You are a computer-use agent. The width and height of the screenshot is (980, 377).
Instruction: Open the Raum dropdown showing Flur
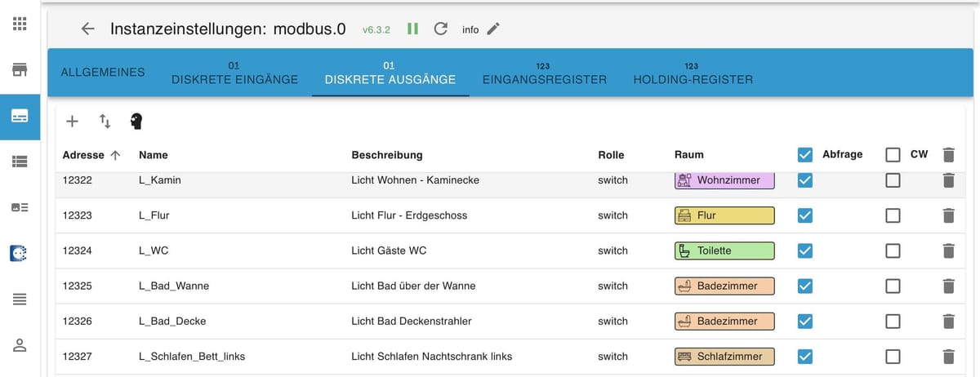click(724, 215)
